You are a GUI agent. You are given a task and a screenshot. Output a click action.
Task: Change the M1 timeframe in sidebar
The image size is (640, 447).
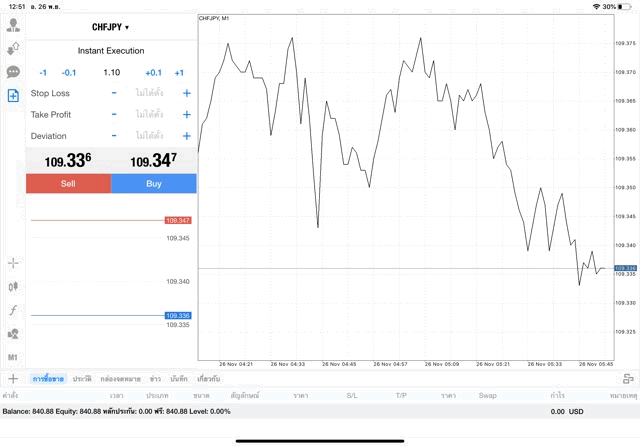(13, 357)
